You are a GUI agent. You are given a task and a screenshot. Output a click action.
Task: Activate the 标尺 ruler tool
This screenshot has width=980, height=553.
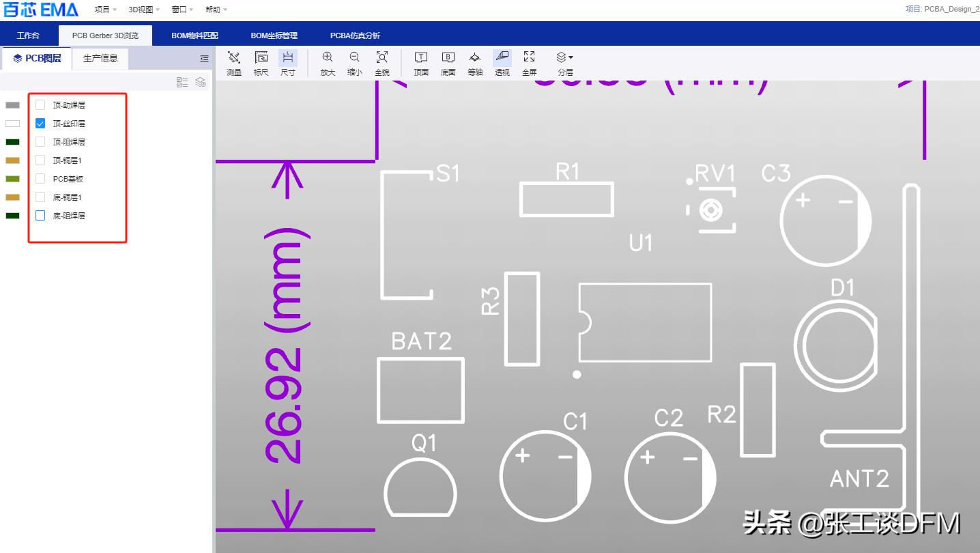(261, 63)
